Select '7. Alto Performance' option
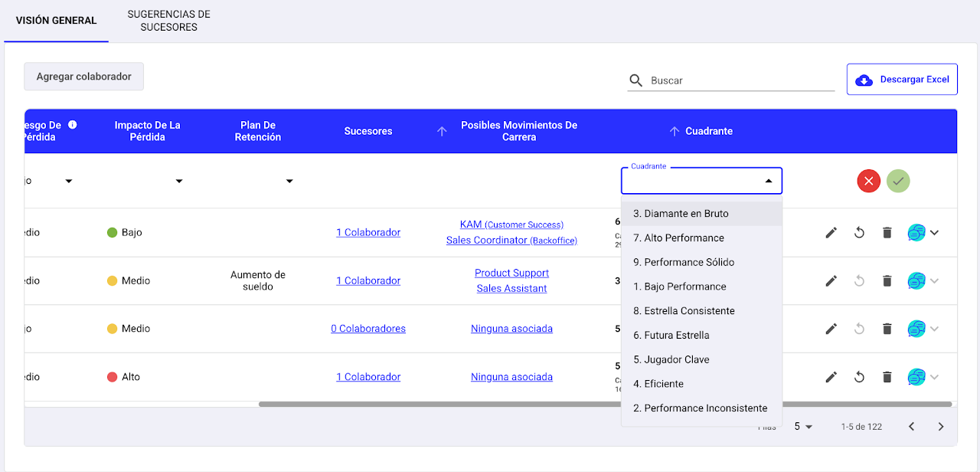This screenshot has height=472, width=980. click(x=678, y=238)
